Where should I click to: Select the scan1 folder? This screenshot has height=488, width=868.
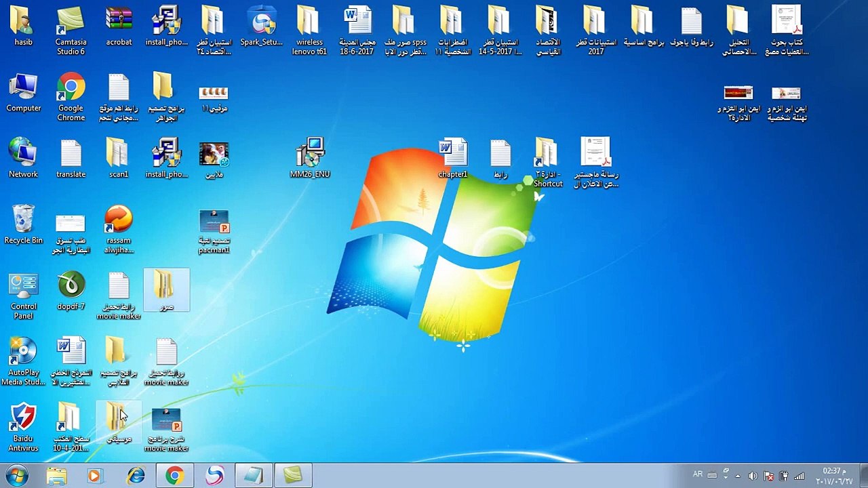click(x=119, y=158)
